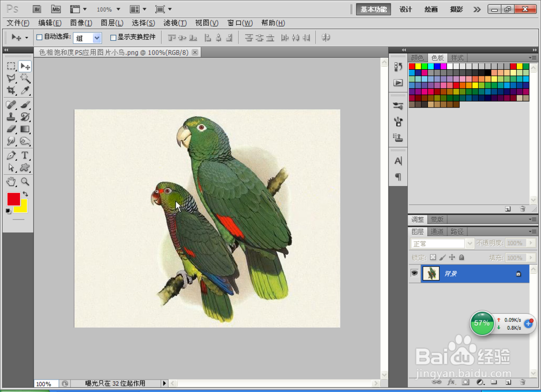Open the History panel icon
This screenshot has width=541, height=392.
tap(398, 67)
